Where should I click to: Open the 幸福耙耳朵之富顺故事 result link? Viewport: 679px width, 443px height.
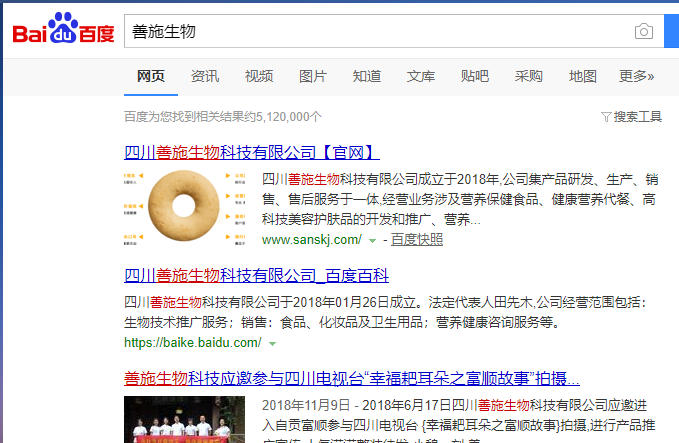pos(352,378)
